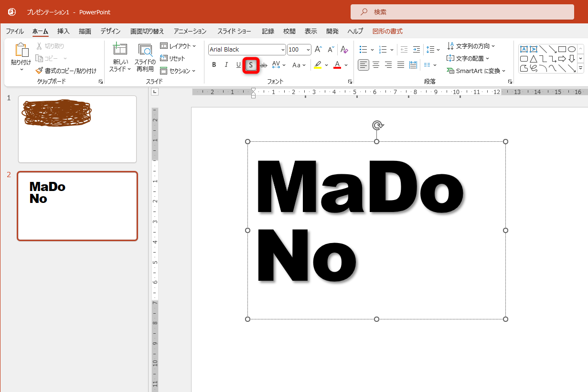
Task: Justify the paragraph text
Action: pyautogui.click(x=401, y=64)
